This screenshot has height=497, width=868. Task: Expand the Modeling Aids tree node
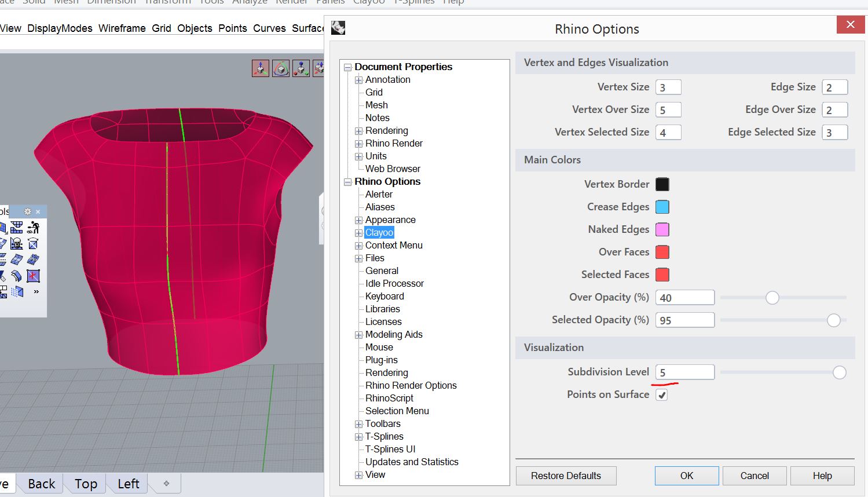click(x=358, y=335)
